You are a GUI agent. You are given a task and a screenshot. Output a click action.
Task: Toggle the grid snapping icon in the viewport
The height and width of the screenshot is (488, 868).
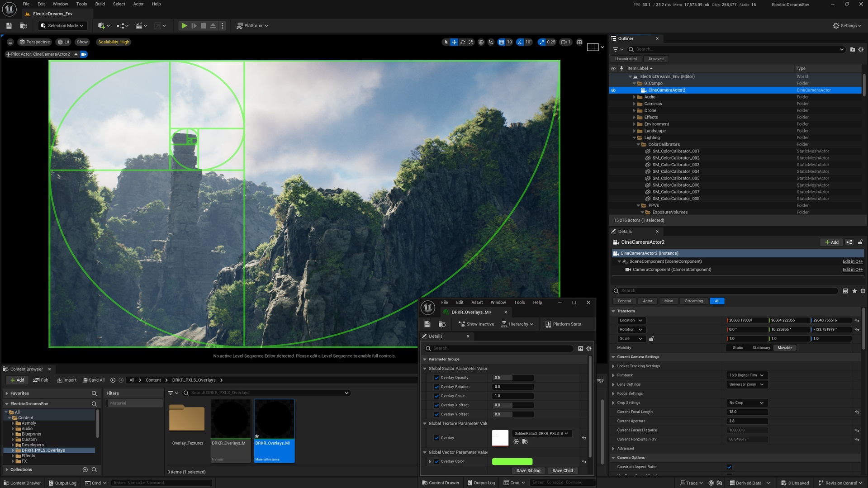501,42
